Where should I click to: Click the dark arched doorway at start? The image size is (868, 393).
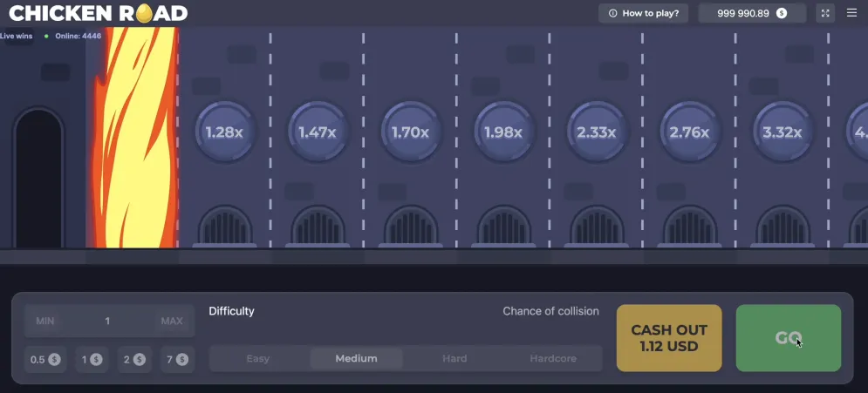pyautogui.click(x=38, y=178)
